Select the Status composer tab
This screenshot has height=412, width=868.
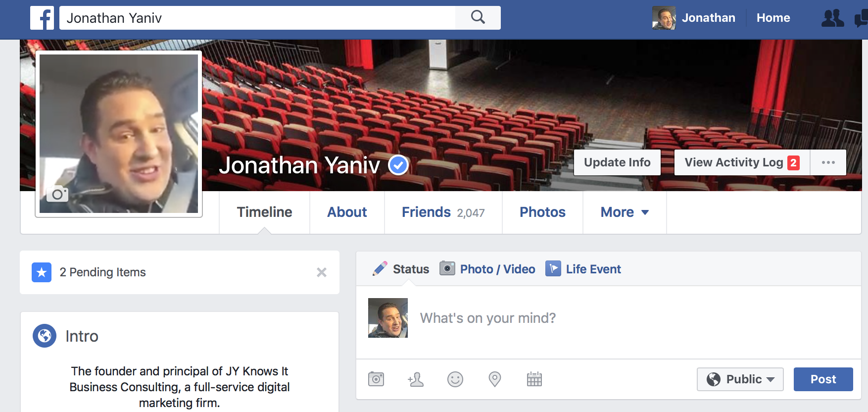401,269
